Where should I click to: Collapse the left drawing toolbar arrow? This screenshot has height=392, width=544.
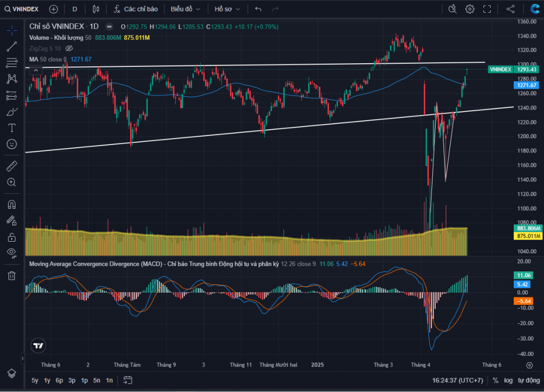(22, 358)
